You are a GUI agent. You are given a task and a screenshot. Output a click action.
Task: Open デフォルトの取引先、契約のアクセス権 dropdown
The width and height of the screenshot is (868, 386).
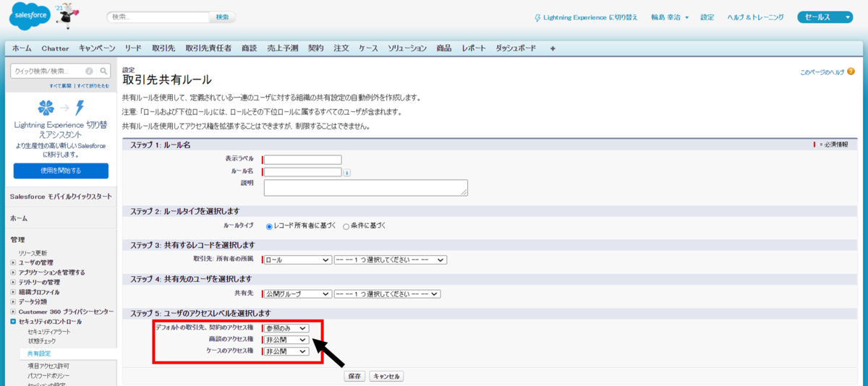click(286, 328)
